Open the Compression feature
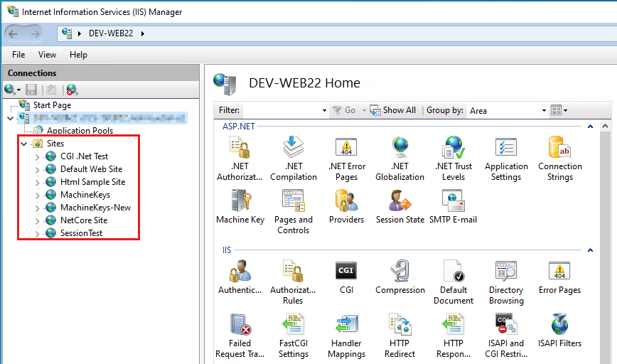 pyautogui.click(x=399, y=272)
